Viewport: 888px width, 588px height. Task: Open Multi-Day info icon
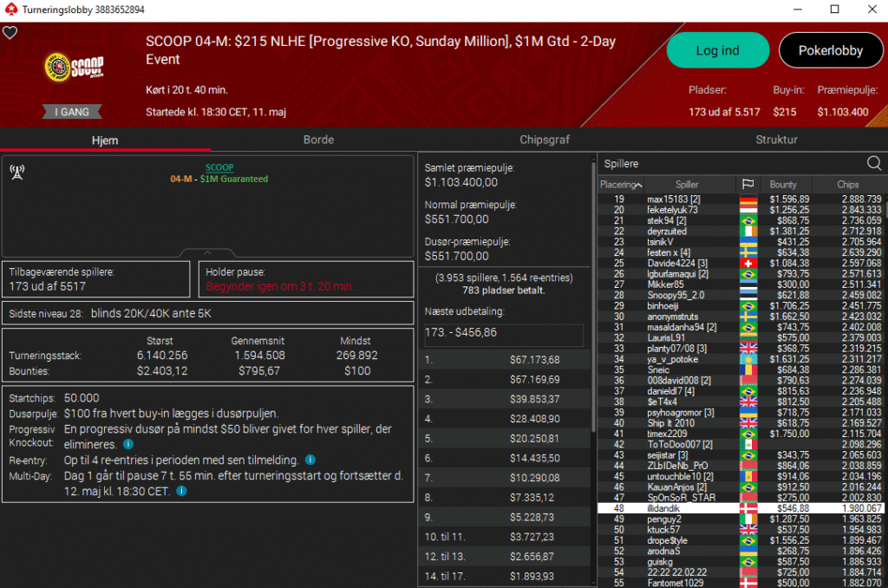click(182, 491)
